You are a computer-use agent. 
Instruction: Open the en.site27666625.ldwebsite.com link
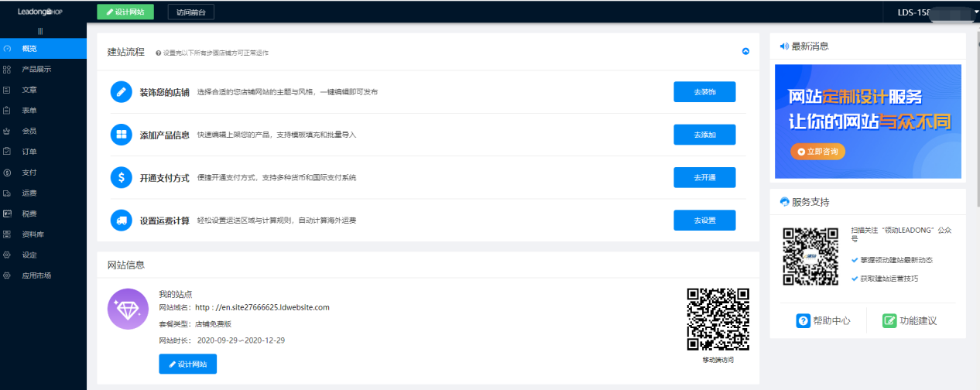[262, 307]
